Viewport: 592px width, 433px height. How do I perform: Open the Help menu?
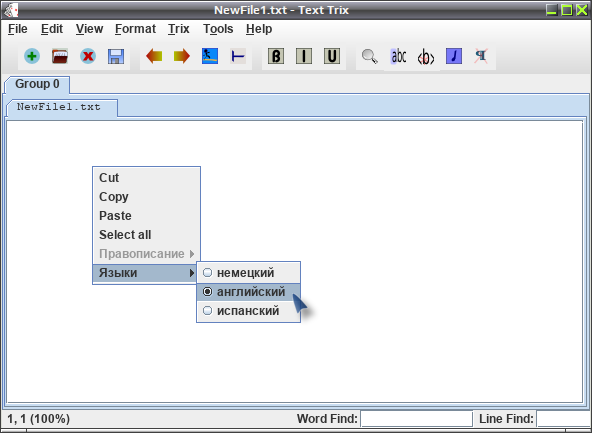click(x=259, y=29)
